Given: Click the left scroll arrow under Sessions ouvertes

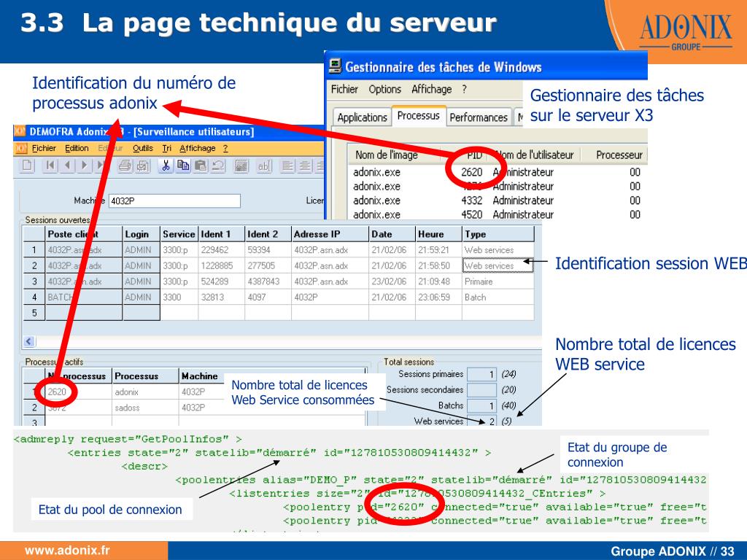Looking at the screenshot, I should click(x=29, y=341).
